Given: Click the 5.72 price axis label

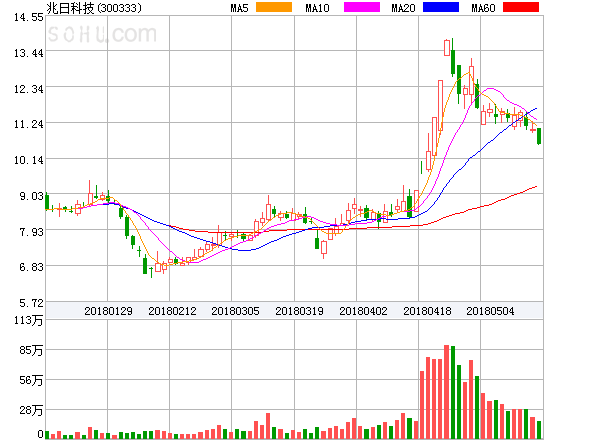Looking at the screenshot, I should click(31, 303).
